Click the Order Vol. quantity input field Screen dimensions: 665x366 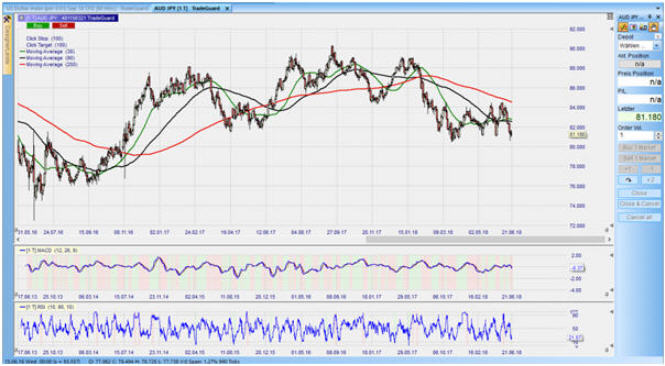coord(636,135)
